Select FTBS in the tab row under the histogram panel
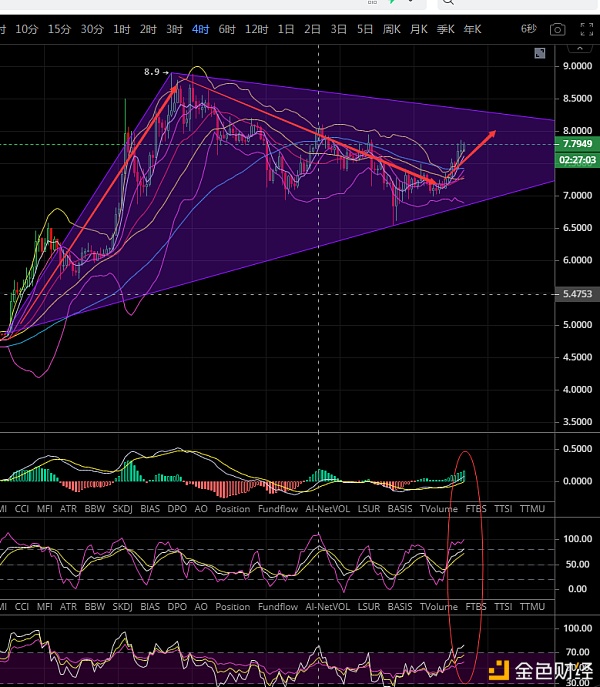Image resolution: width=600 pixels, height=687 pixels. 476,509
